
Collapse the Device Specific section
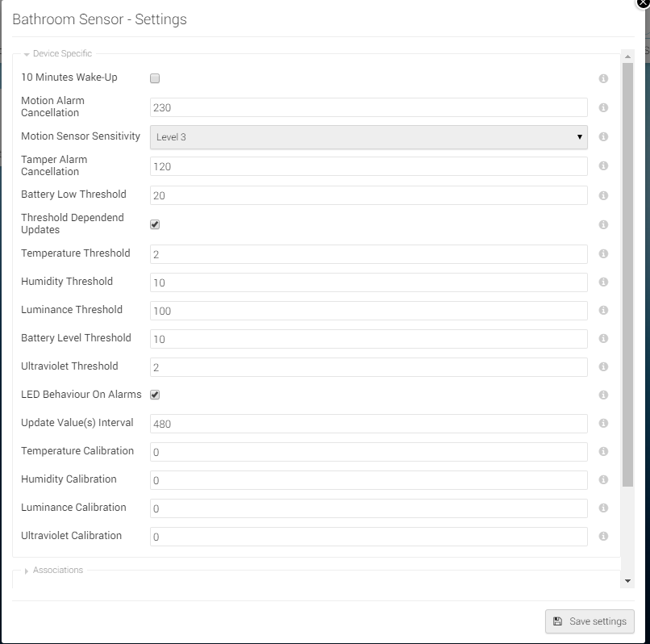[57, 53]
